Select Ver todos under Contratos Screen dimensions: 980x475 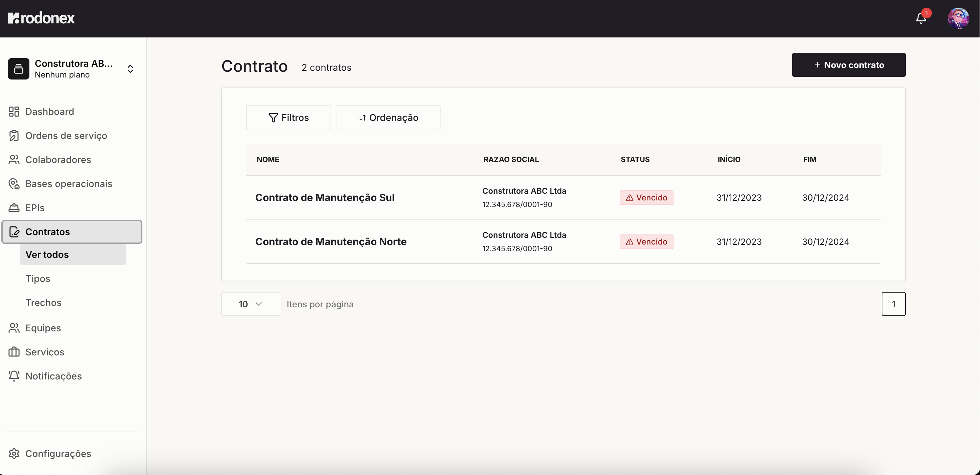tap(47, 255)
